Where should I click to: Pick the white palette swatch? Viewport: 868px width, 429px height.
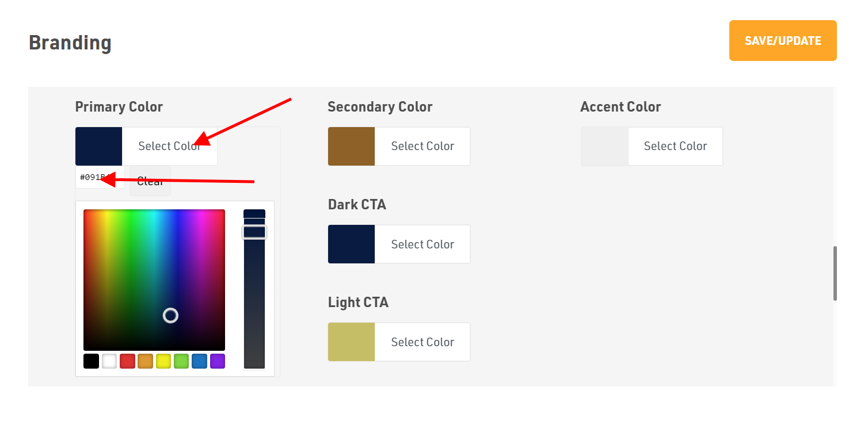tap(109, 361)
